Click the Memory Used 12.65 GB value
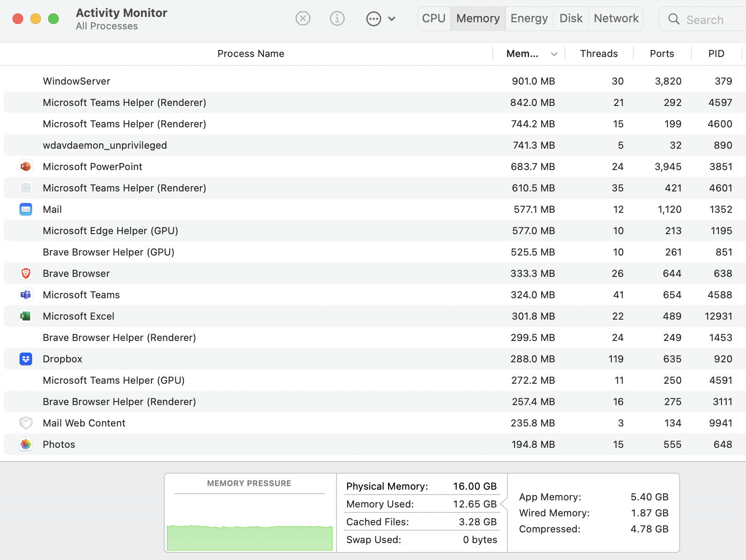746x560 pixels. coord(474,504)
